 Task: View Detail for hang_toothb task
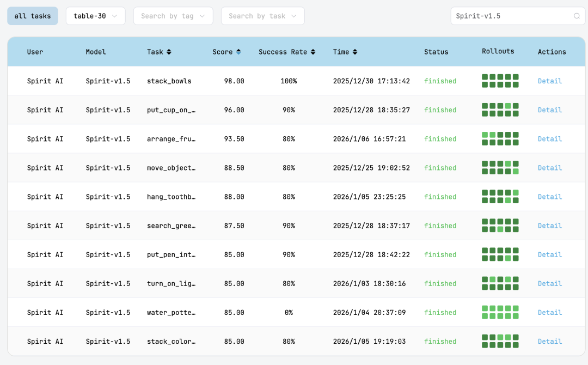[x=549, y=197]
